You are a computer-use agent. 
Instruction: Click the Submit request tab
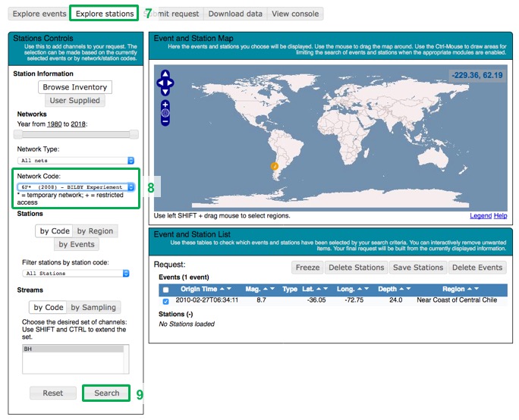[x=171, y=14]
